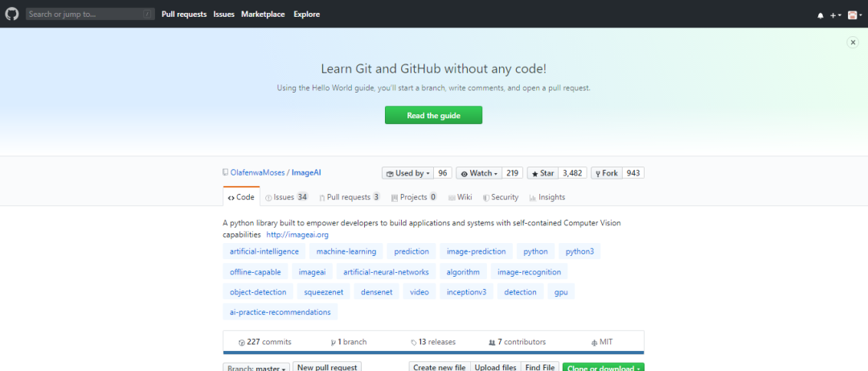The image size is (868, 371).
Task: Open the Wiki tab
Action: click(461, 197)
